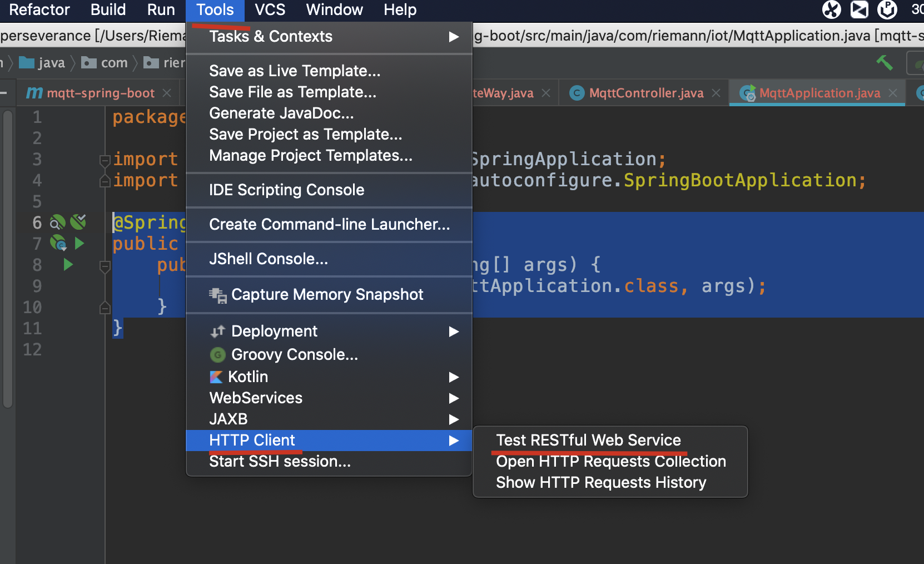The image size is (924, 564).
Task: Expand the HTTP Client submenu arrow
Action: (x=454, y=441)
